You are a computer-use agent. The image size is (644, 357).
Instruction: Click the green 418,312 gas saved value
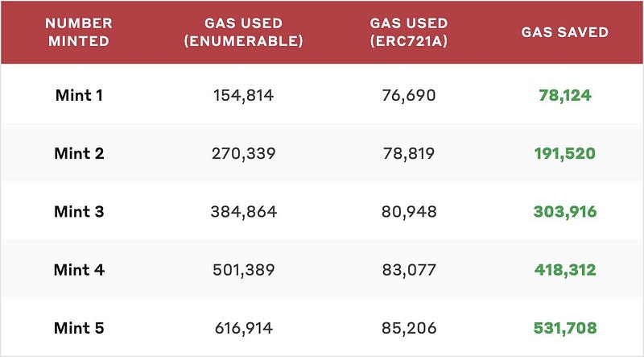point(564,270)
